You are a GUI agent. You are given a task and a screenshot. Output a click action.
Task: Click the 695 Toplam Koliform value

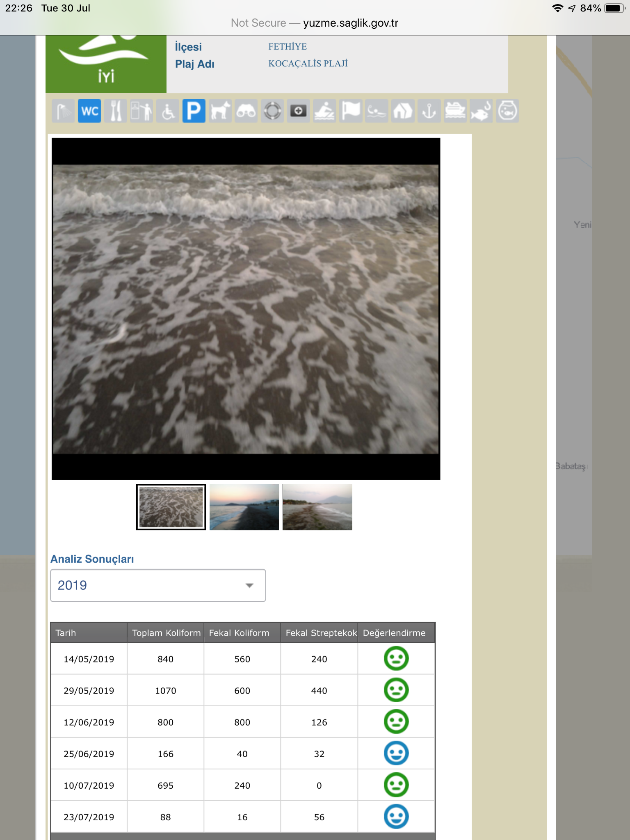pos(166,785)
